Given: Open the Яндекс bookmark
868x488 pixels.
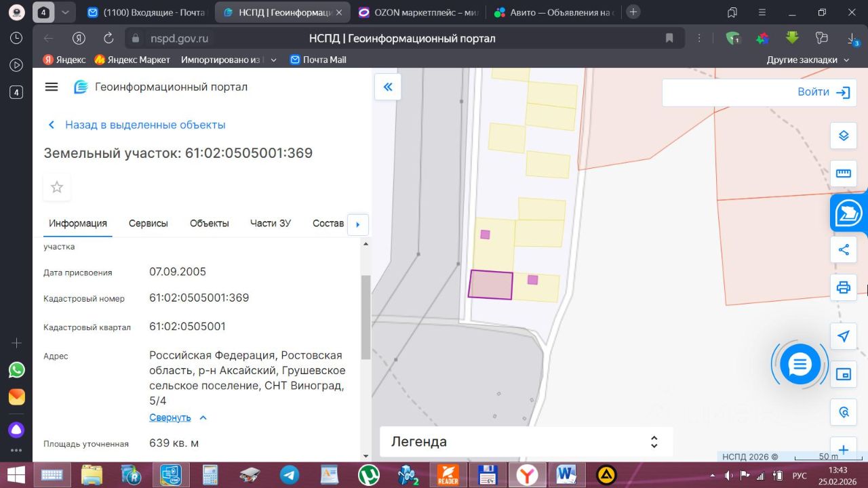Looking at the screenshot, I should coord(64,60).
